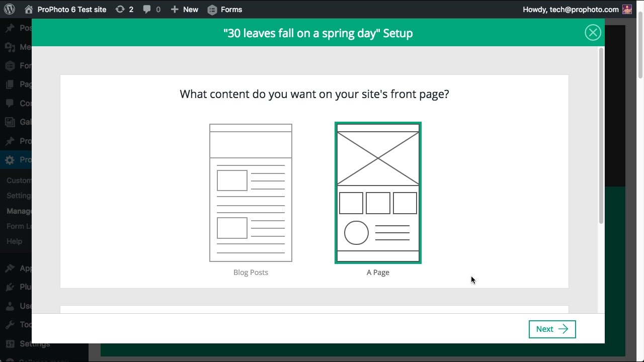
Task: Select the A Page layout thumbnail
Action: 378,193
